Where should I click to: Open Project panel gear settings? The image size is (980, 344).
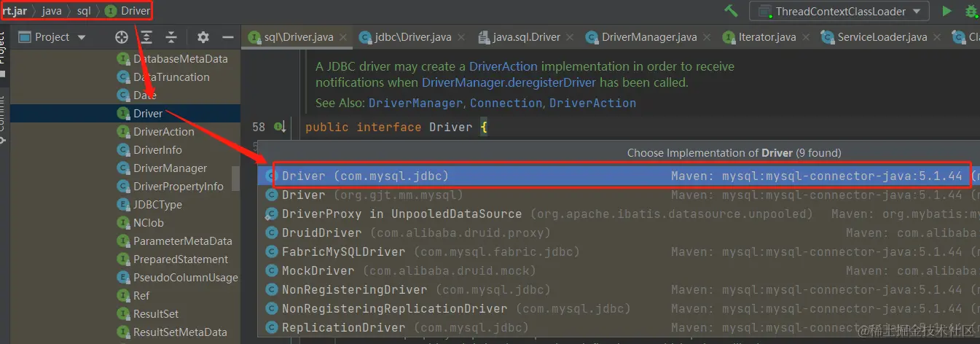click(203, 37)
